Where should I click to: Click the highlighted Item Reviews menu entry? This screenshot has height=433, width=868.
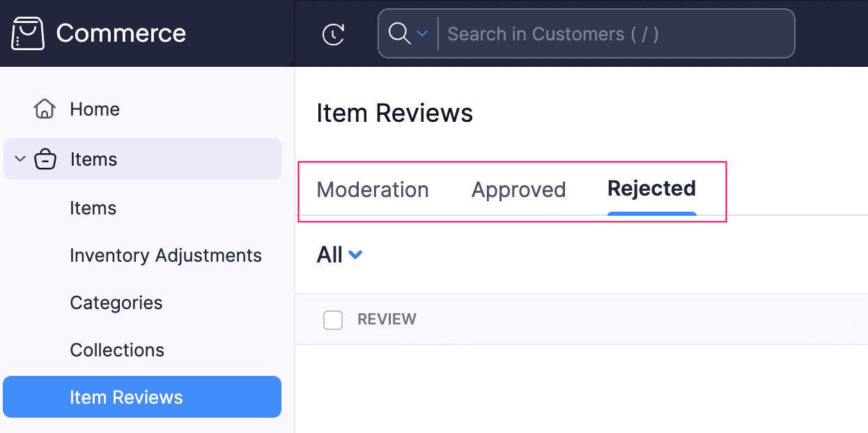[x=126, y=397]
